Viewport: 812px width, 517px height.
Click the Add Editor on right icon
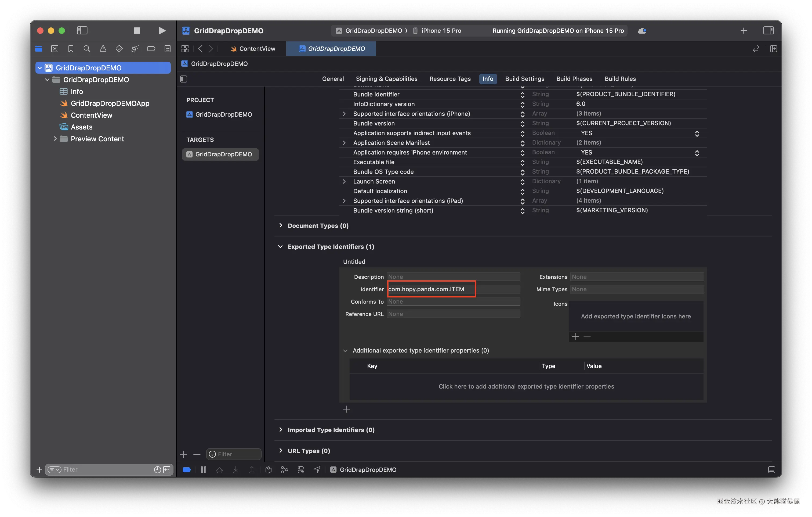coord(773,49)
